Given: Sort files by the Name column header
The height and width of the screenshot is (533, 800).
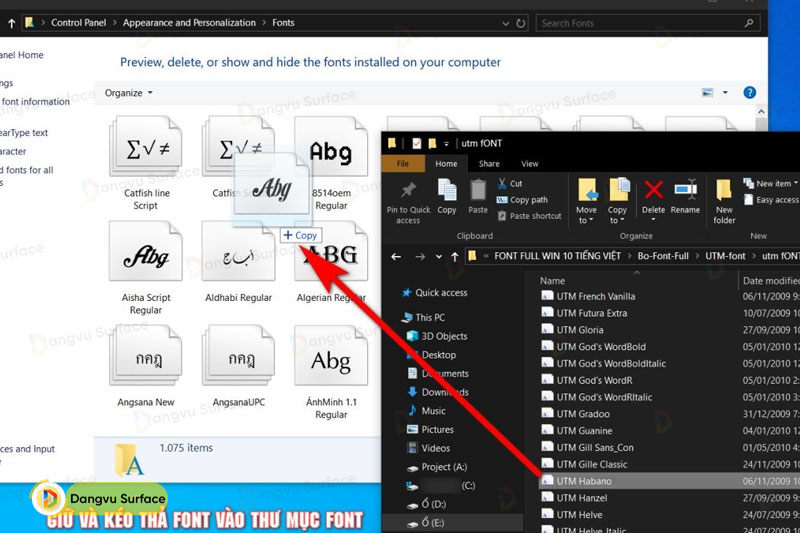Looking at the screenshot, I should 553,281.
